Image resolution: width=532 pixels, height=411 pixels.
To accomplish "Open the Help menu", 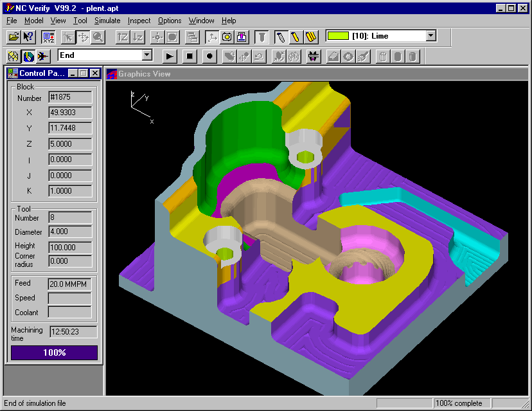I will [x=229, y=21].
